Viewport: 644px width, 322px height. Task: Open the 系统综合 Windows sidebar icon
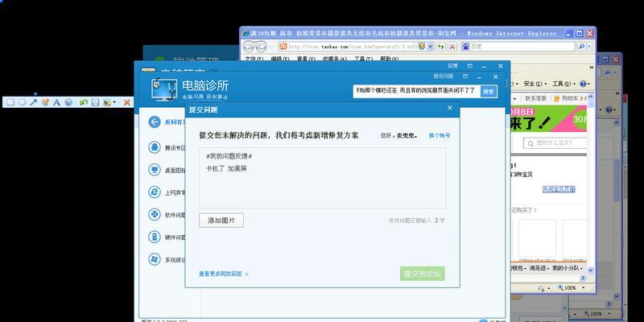[155, 259]
